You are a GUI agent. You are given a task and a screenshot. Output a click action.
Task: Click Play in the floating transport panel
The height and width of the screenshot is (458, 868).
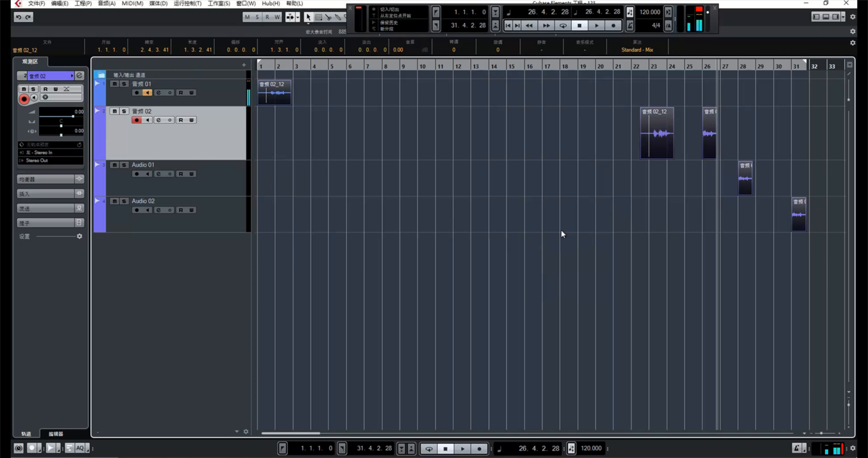tap(596, 26)
